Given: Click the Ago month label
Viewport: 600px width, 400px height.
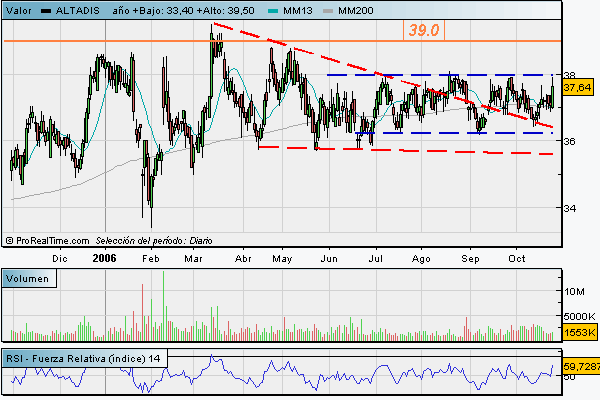Looking at the screenshot, I should point(421,259).
